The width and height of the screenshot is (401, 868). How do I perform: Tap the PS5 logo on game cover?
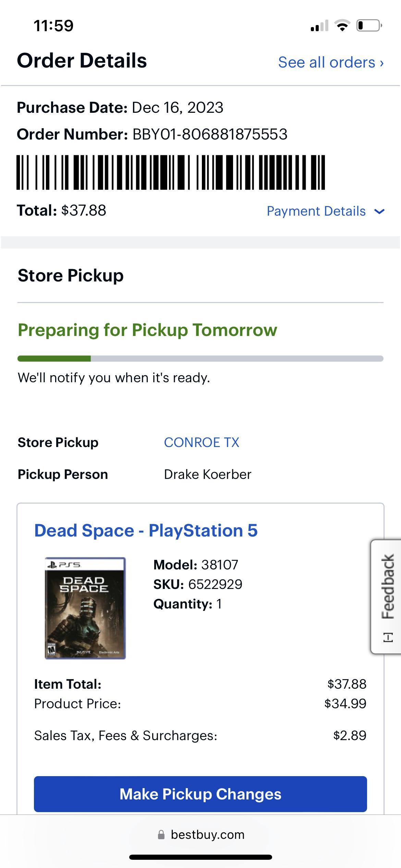(63, 564)
